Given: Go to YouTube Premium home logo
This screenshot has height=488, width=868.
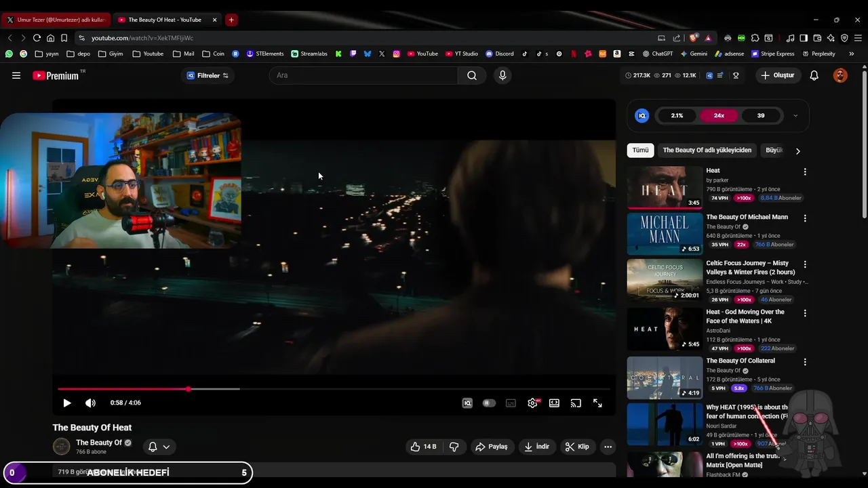Looking at the screenshot, I should coord(56,75).
